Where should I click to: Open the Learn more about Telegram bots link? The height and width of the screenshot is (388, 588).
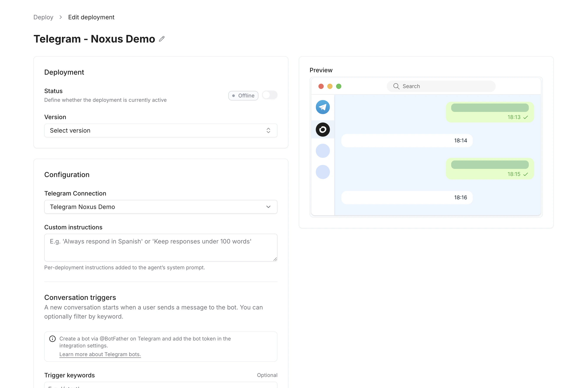[x=100, y=354]
